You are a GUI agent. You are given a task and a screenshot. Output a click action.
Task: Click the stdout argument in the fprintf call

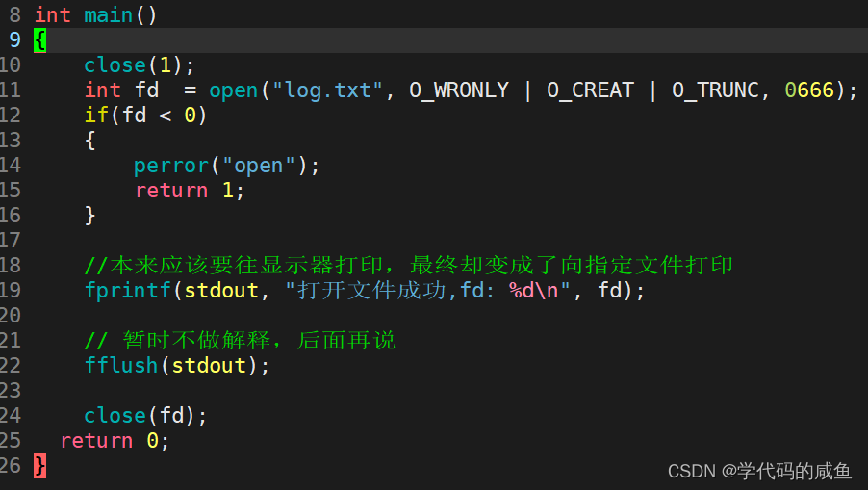[221, 290]
